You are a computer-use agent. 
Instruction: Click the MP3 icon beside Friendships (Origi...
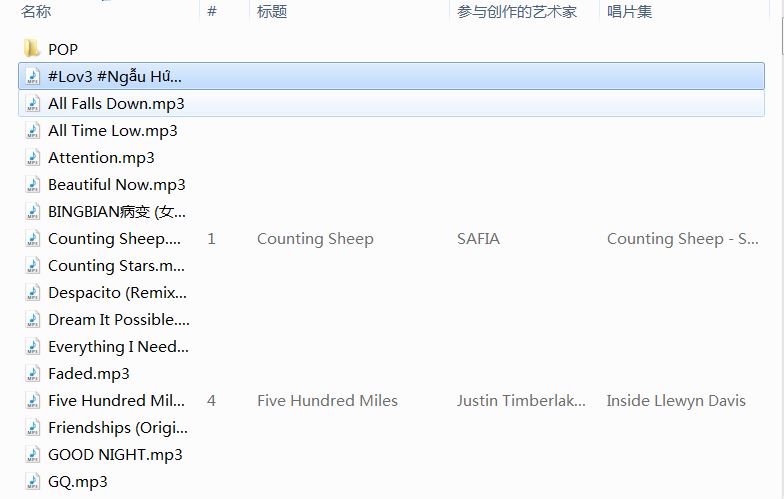tap(32, 428)
